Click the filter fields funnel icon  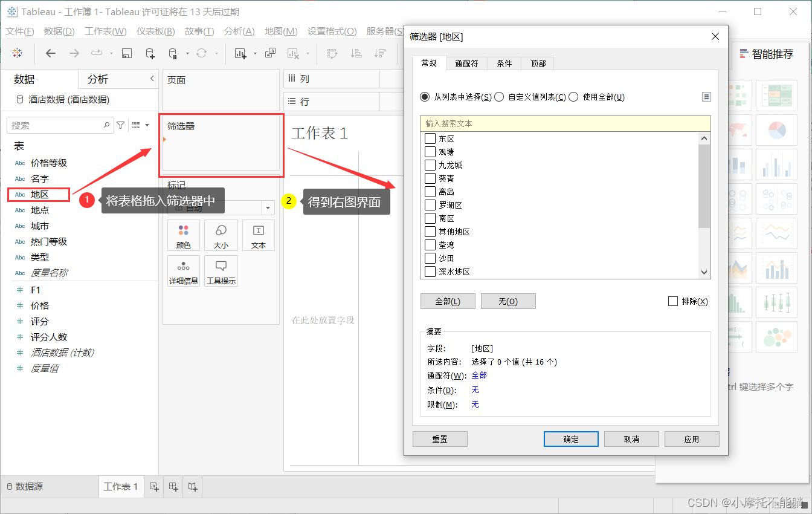pyautogui.click(x=121, y=125)
